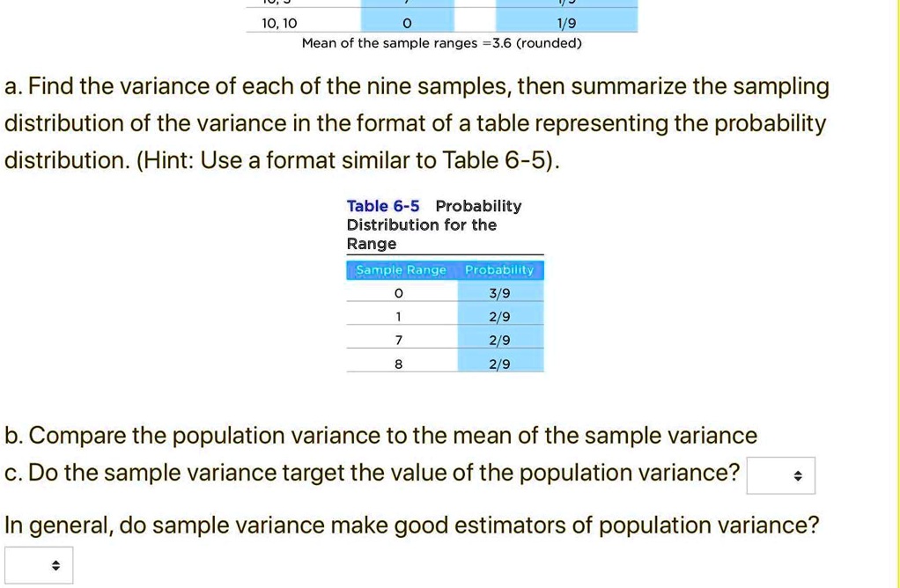Open the answer dropdown after question c
This screenshot has width=900, height=588.
click(780, 475)
